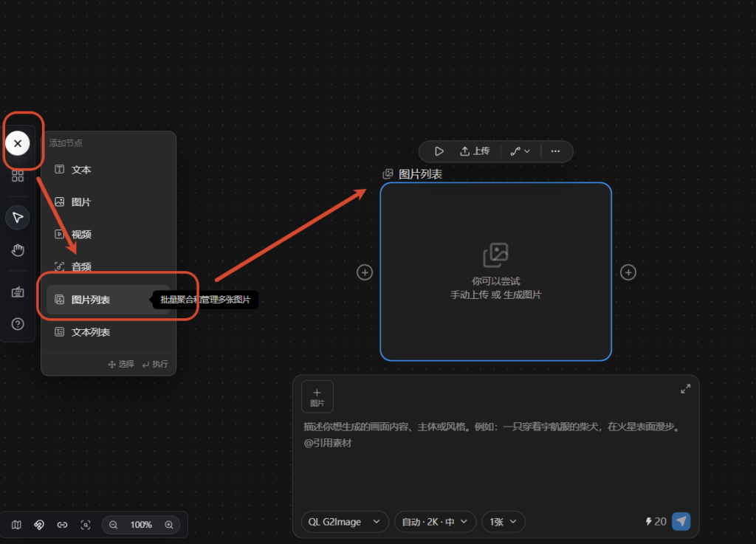Choose 图片列表 from add node menu
This screenshot has width=756, height=544.
click(x=108, y=300)
